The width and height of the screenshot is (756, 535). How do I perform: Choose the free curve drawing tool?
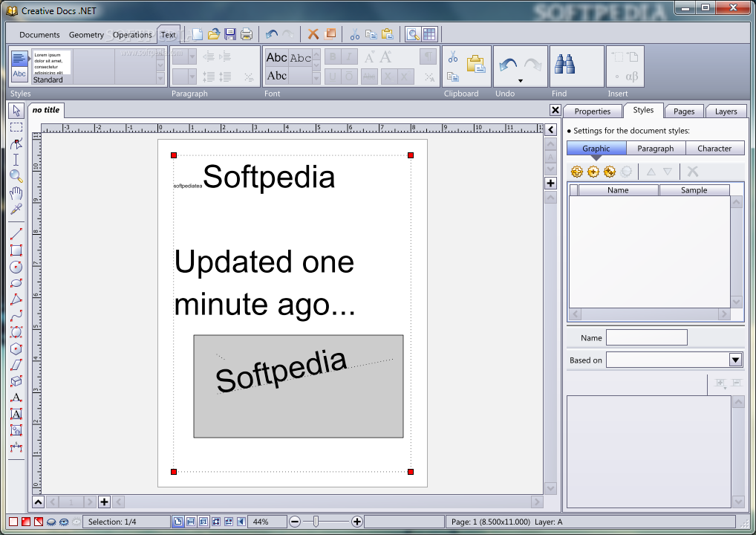(16, 316)
